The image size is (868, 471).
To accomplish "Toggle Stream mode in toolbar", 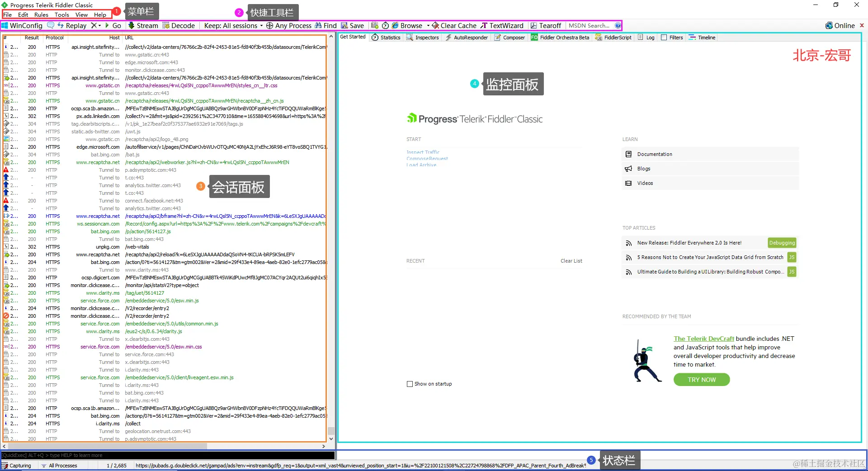I will [143, 26].
